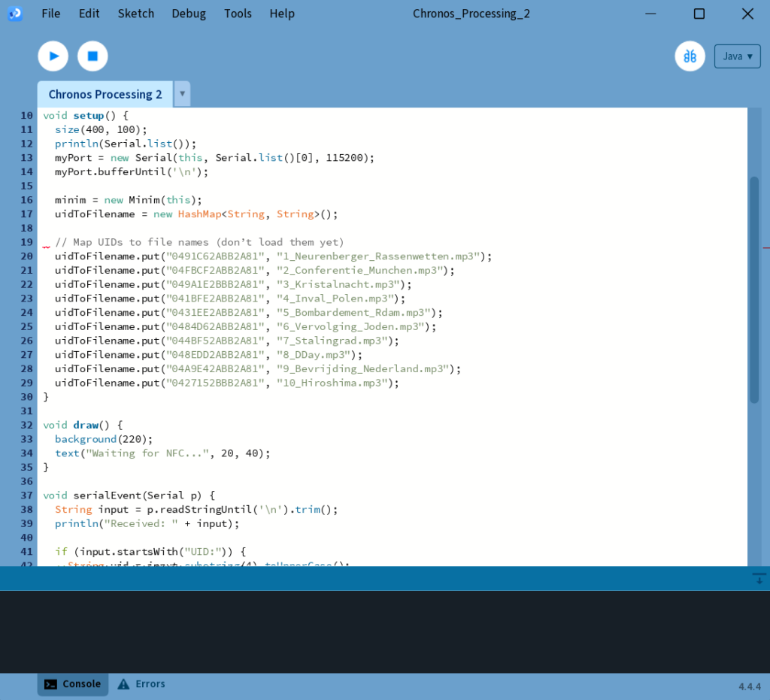The height and width of the screenshot is (700, 770).
Task: Click "3_Kristalnacht.mp3" string
Action: (338, 285)
